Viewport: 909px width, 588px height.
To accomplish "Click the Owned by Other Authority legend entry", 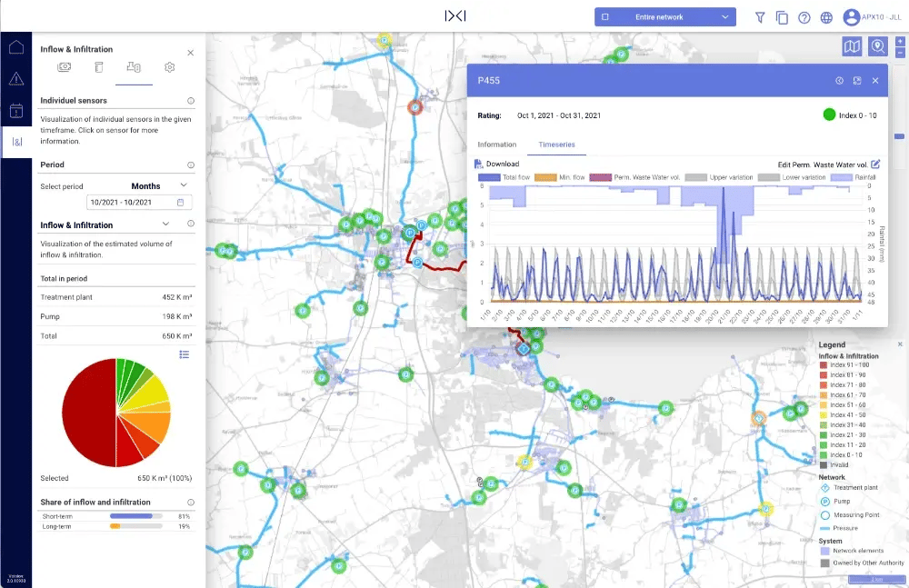I will click(x=862, y=563).
